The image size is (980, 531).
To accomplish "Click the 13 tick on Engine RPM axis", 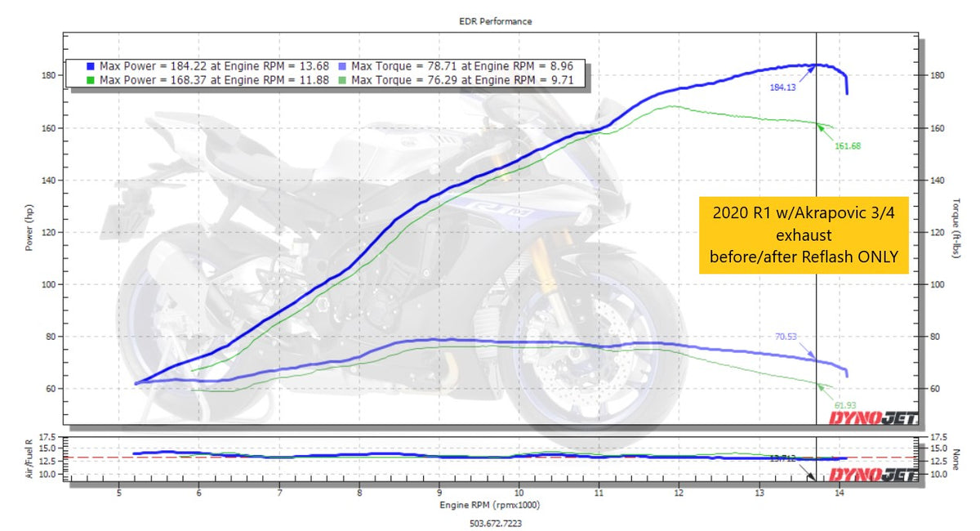I will coord(759,493).
